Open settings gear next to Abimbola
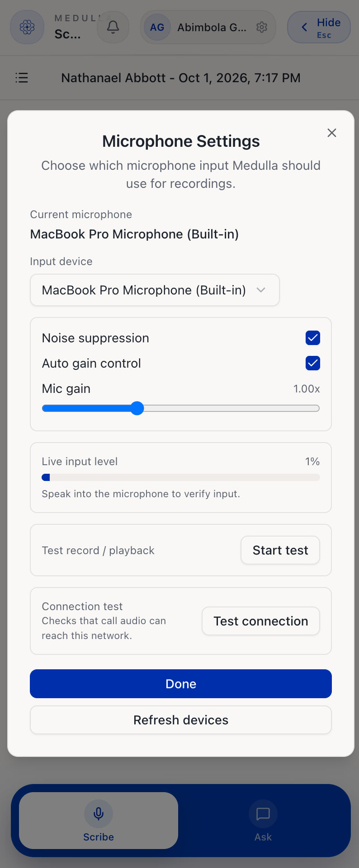This screenshot has width=359, height=868. tap(262, 27)
